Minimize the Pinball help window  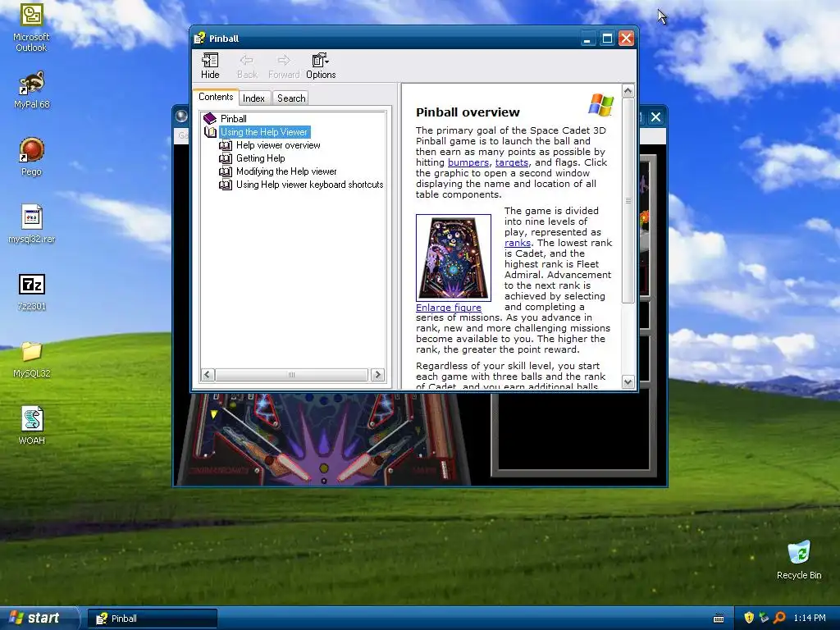coord(587,39)
